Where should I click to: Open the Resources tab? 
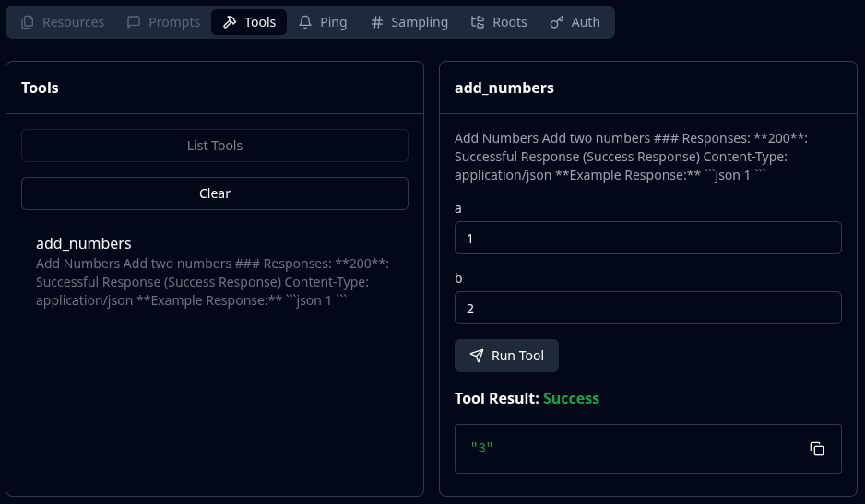63,22
